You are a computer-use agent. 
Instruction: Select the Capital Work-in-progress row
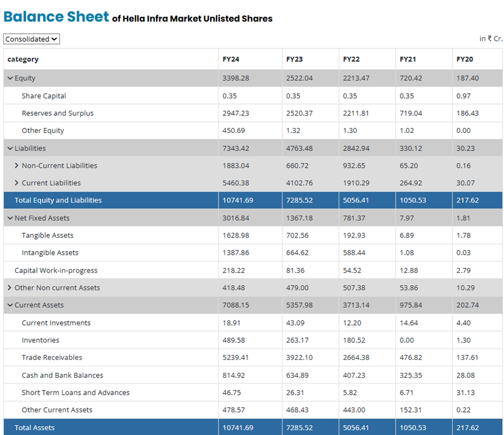point(56,270)
